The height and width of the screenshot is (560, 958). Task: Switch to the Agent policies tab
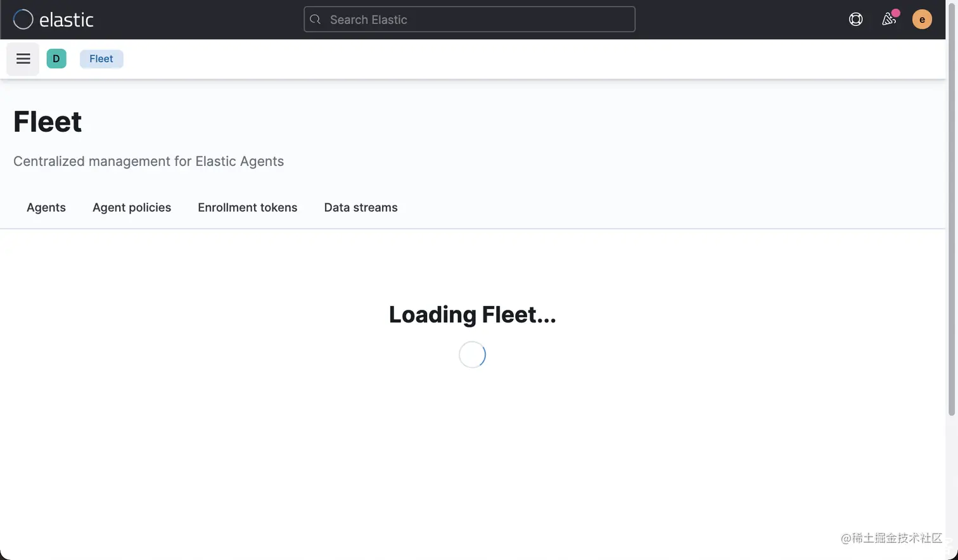tap(132, 208)
